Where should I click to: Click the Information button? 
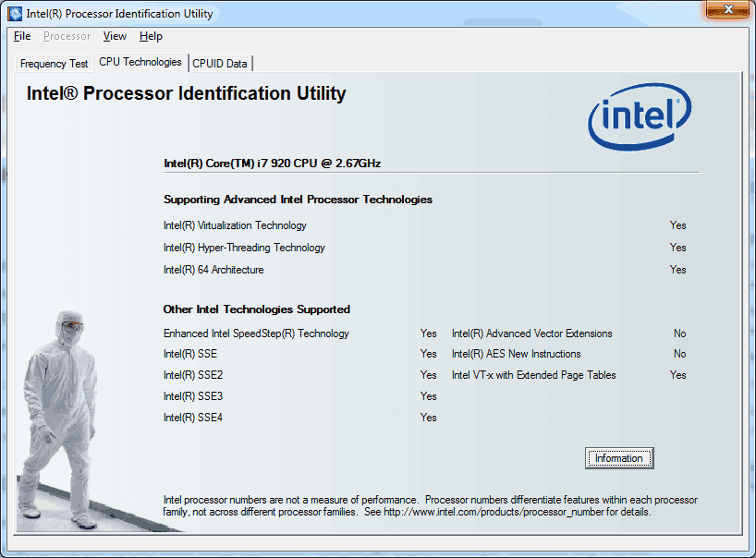(x=618, y=458)
